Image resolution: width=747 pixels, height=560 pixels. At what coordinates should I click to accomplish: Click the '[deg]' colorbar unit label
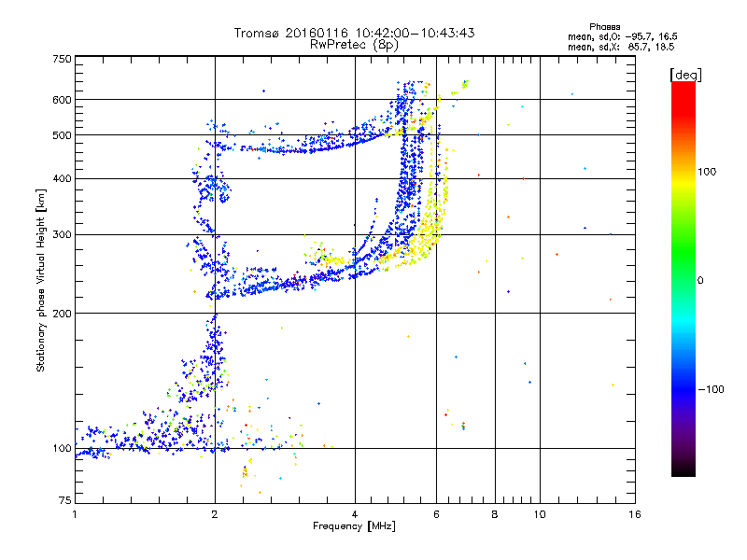pyautogui.click(x=685, y=75)
